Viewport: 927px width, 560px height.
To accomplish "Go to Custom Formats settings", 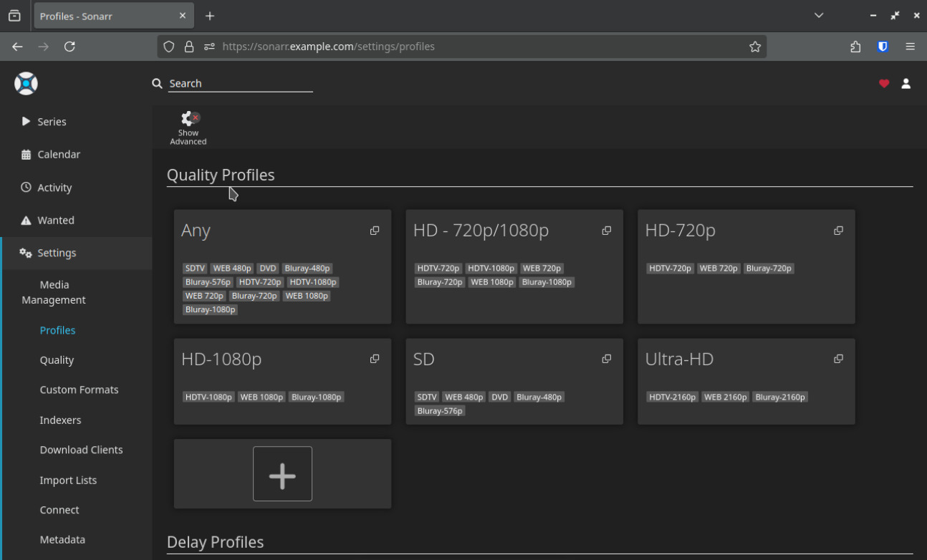I will pos(79,390).
